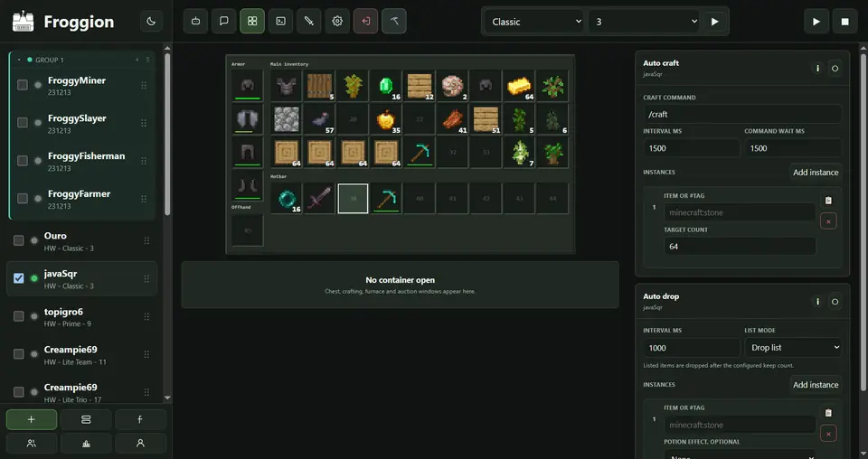Enable the Auto drop module toggle

(835, 302)
